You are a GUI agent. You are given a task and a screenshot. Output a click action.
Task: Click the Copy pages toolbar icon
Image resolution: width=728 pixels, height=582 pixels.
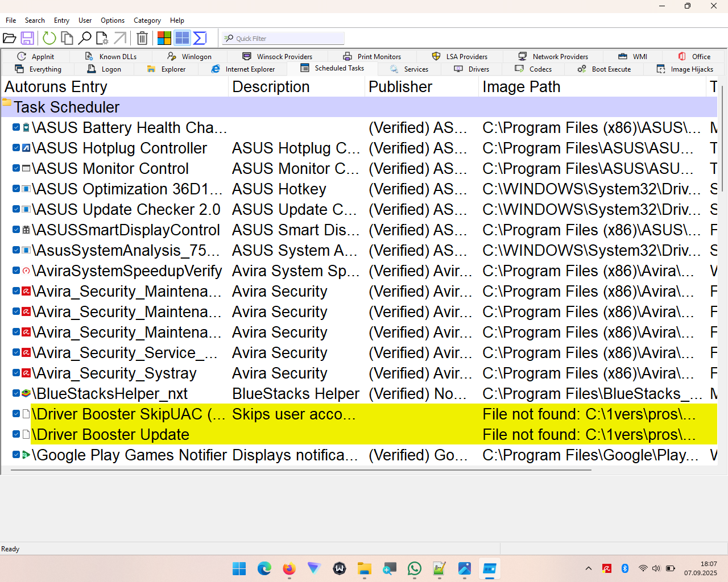[x=67, y=38]
